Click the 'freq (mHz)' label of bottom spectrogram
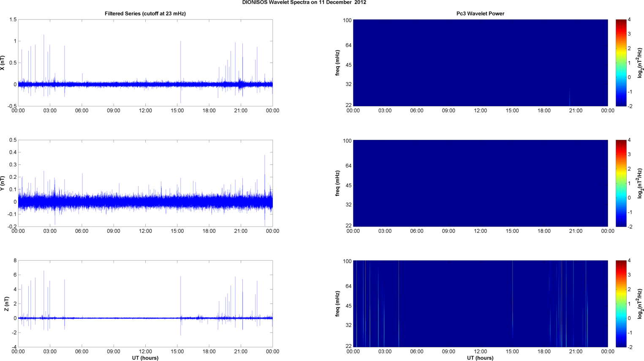 338,304
